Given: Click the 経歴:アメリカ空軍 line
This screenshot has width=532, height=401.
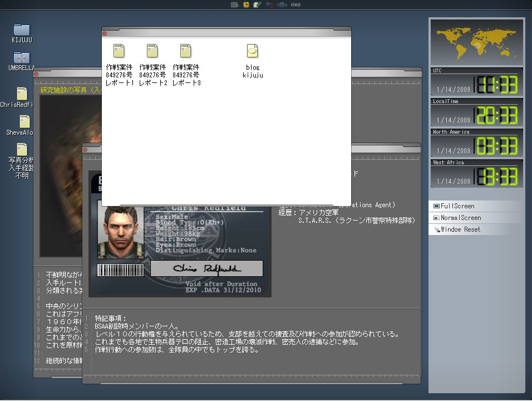Looking at the screenshot, I should click(x=308, y=213).
